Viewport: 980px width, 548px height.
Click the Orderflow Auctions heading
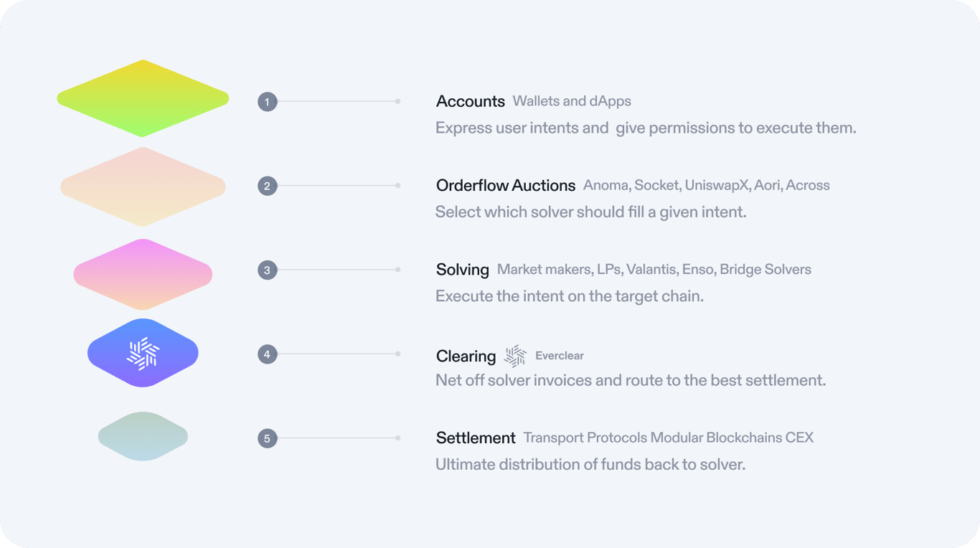tap(505, 186)
